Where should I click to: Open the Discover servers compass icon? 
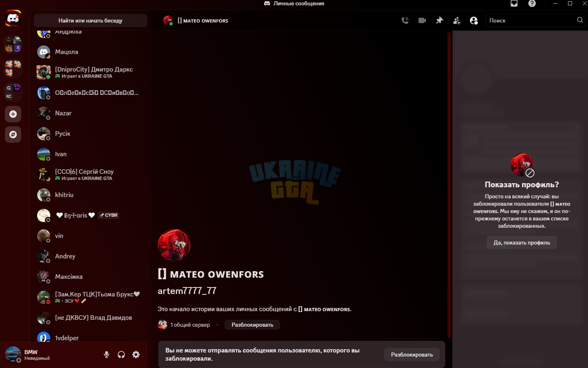[x=13, y=135]
